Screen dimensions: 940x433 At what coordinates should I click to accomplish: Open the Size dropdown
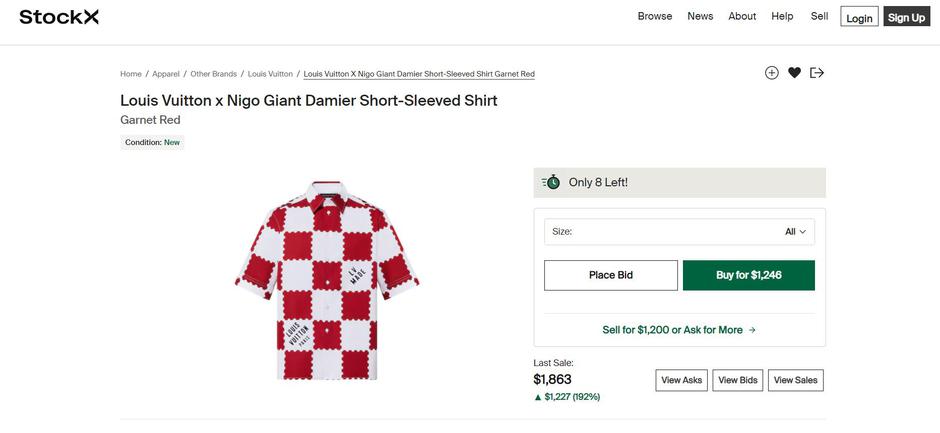pos(679,232)
